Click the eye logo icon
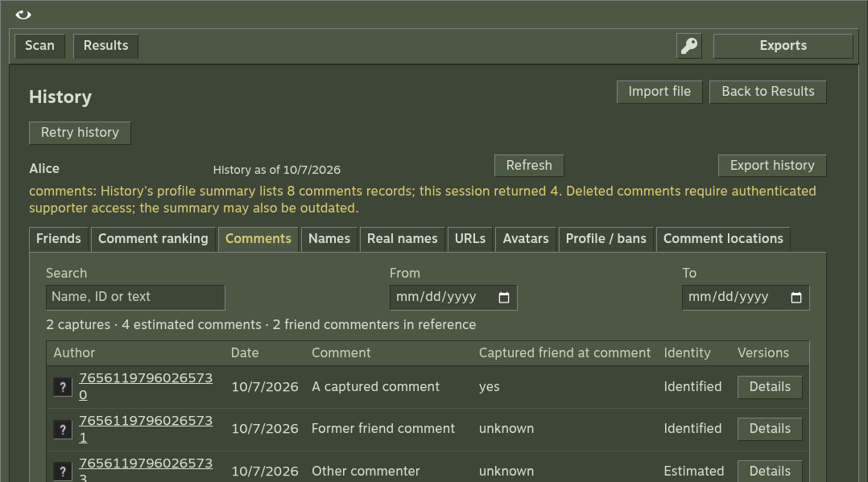Screen dimensions: 868x482 coord(23,15)
